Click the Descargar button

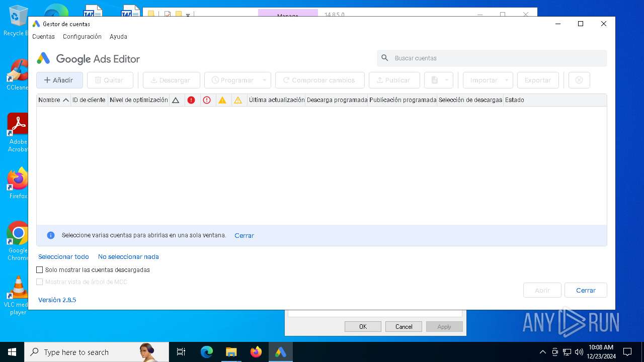(x=171, y=80)
